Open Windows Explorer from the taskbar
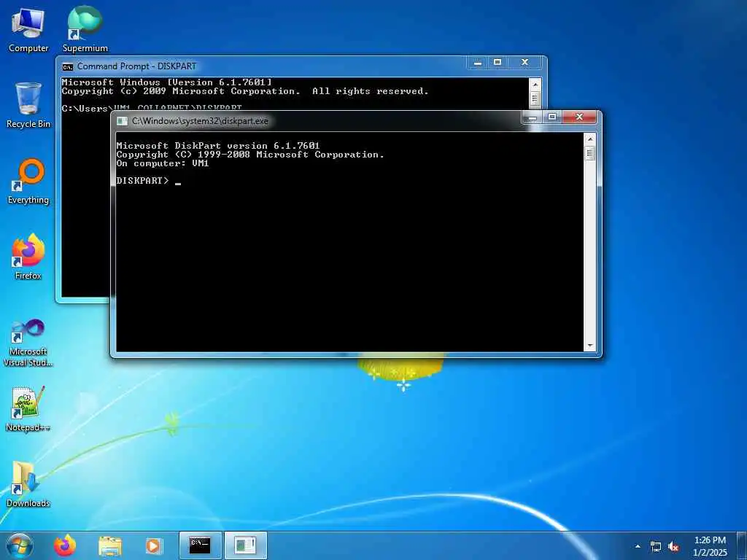747x560 pixels. click(110, 545)
